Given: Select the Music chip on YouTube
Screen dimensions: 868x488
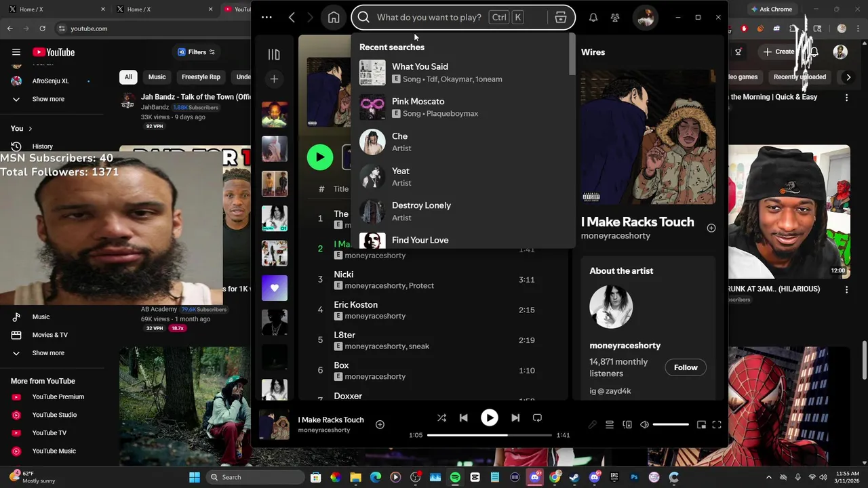Looking at the screenshot, I should [157, 77].
